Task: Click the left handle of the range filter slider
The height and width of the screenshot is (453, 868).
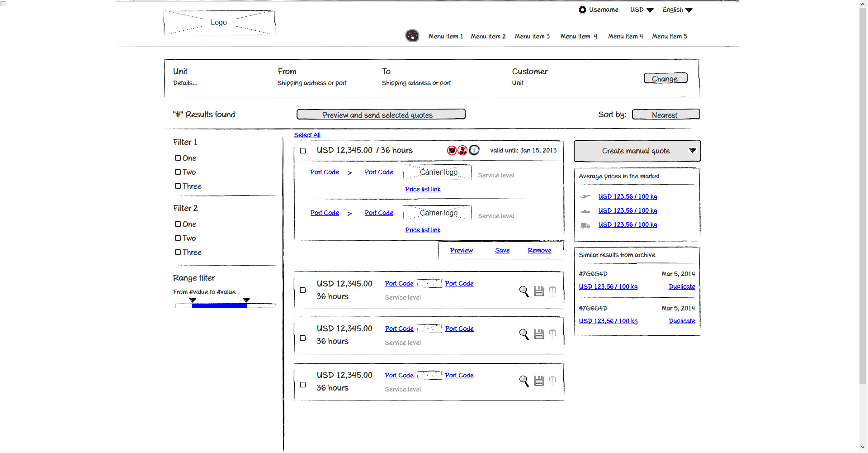Action: tap(193, 300)
